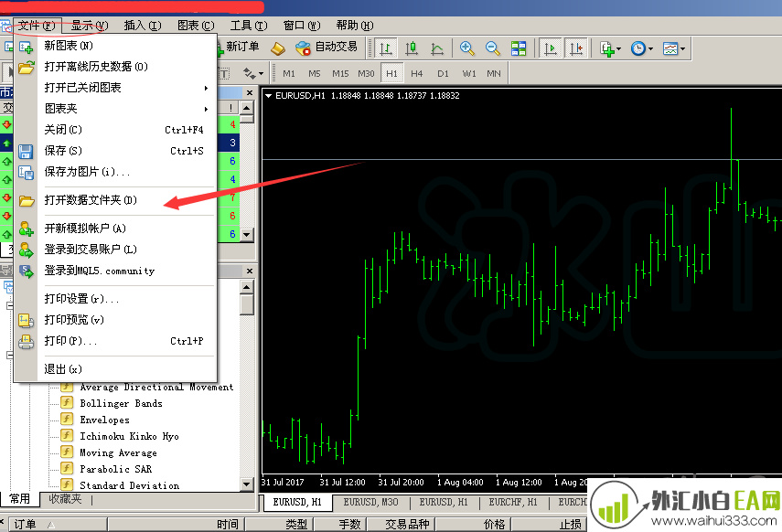Close the Navigator panel

(x=250, y=271)
